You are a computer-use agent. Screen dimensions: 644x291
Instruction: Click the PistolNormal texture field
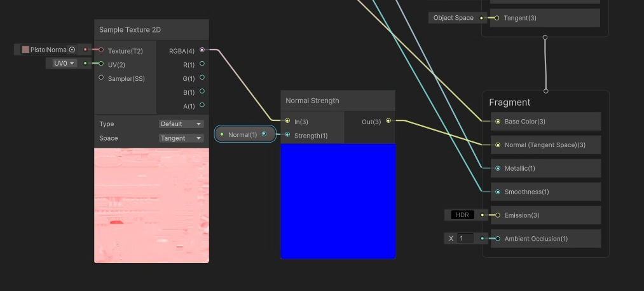point(50,50)
